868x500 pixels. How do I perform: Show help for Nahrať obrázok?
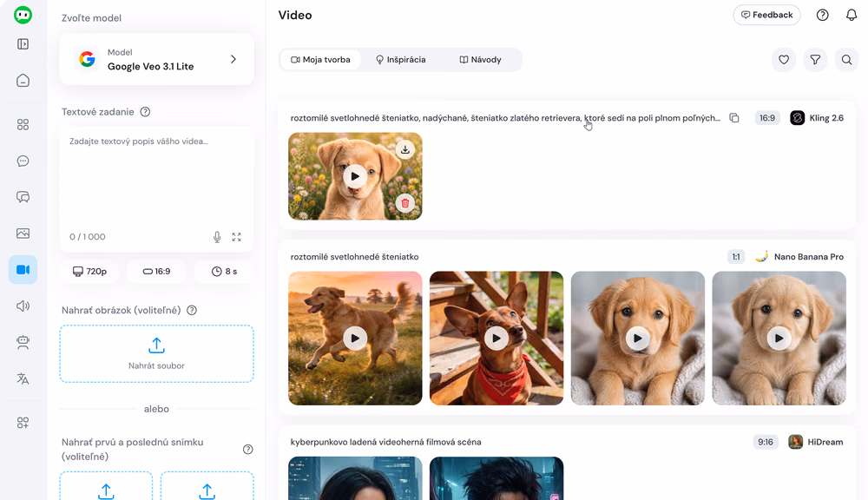tap(192, 310)
